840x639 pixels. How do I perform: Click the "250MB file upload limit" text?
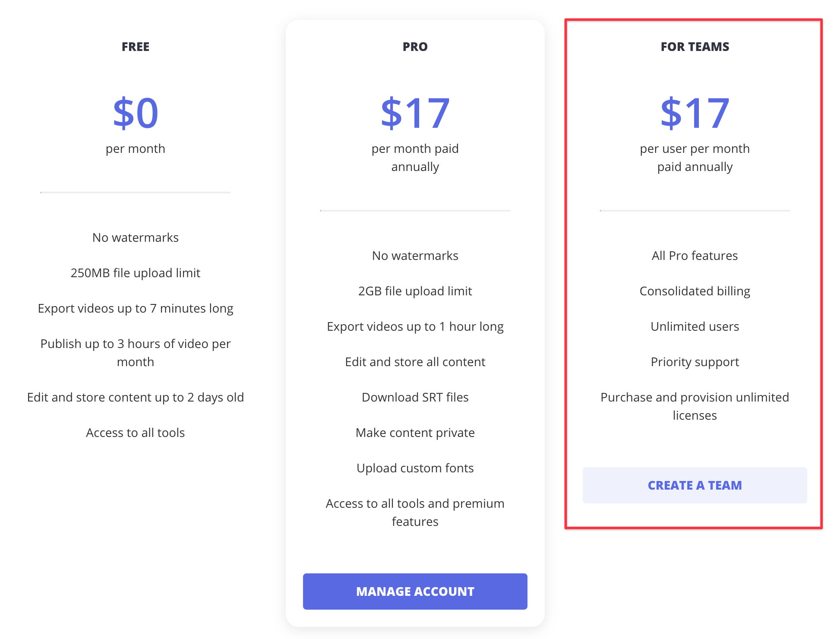(x=136, y=273)
